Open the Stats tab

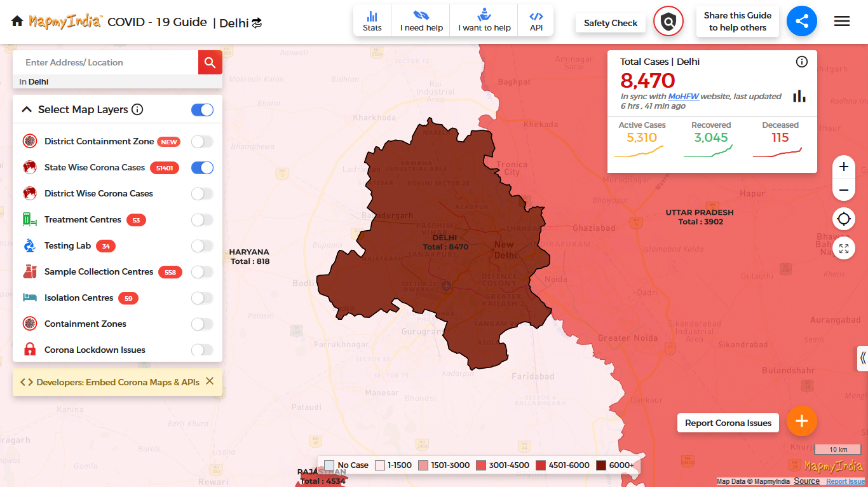(372, 21)
